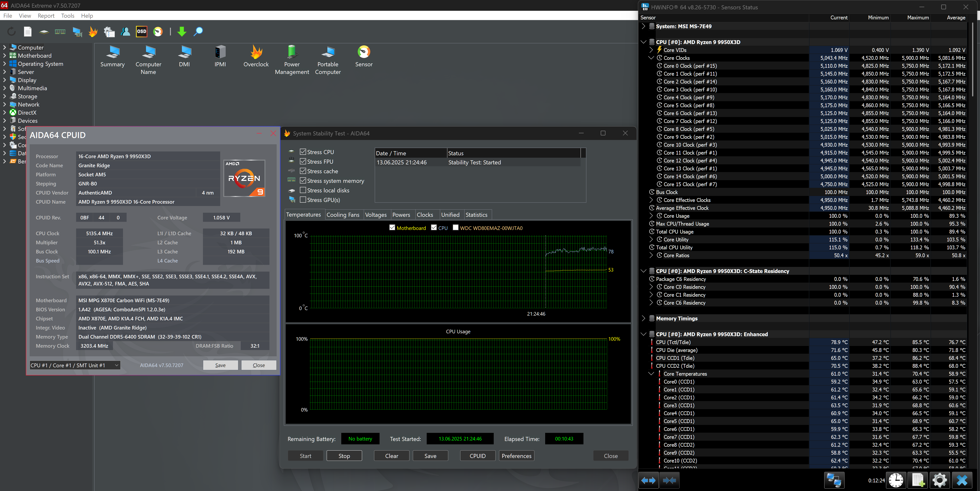
Task: Open the Sensor gauge icon
Action: pyautogui.click(x=364, y=56)
